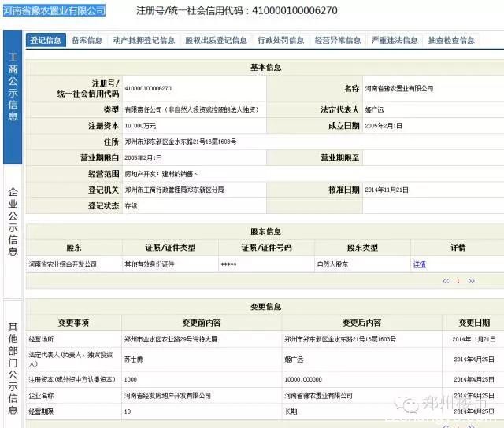View the 行政处罚信息 tab
The image size is (504, 428).
point(281,40)
